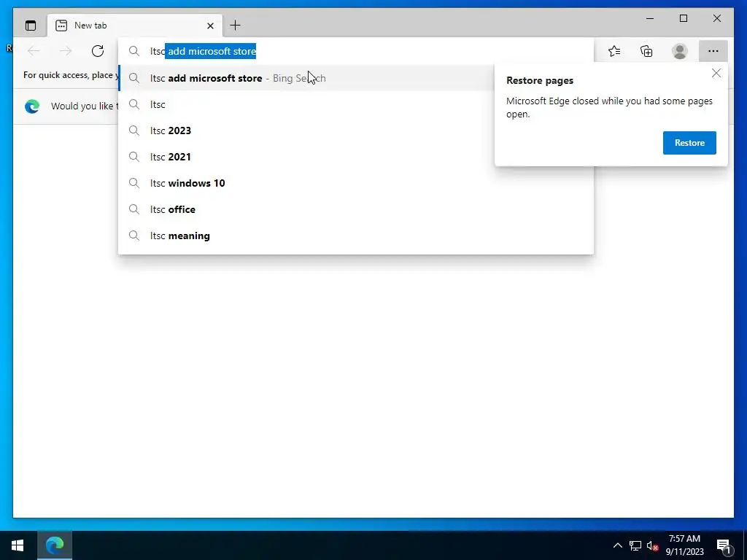Select the ltsc windows 10 suggestion
Image resolution: width=747 pixels, height=560 pixels.
coord(355,183)
